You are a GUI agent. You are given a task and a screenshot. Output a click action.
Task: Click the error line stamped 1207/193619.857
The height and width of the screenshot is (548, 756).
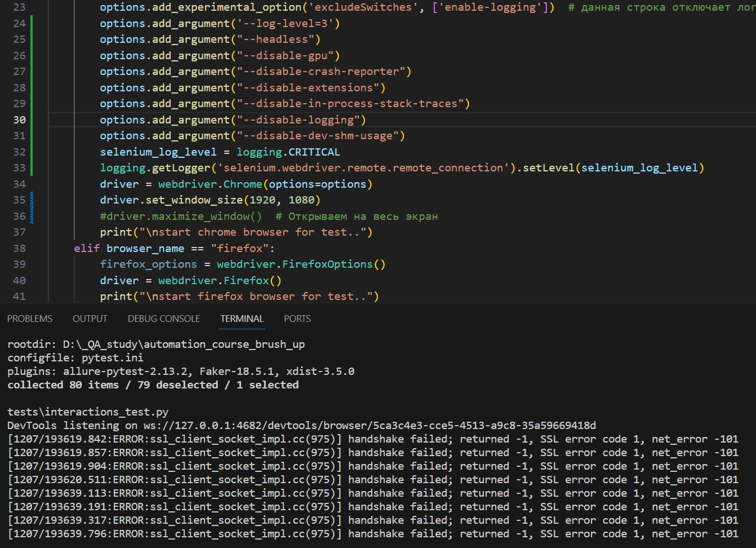coord(373,453)
